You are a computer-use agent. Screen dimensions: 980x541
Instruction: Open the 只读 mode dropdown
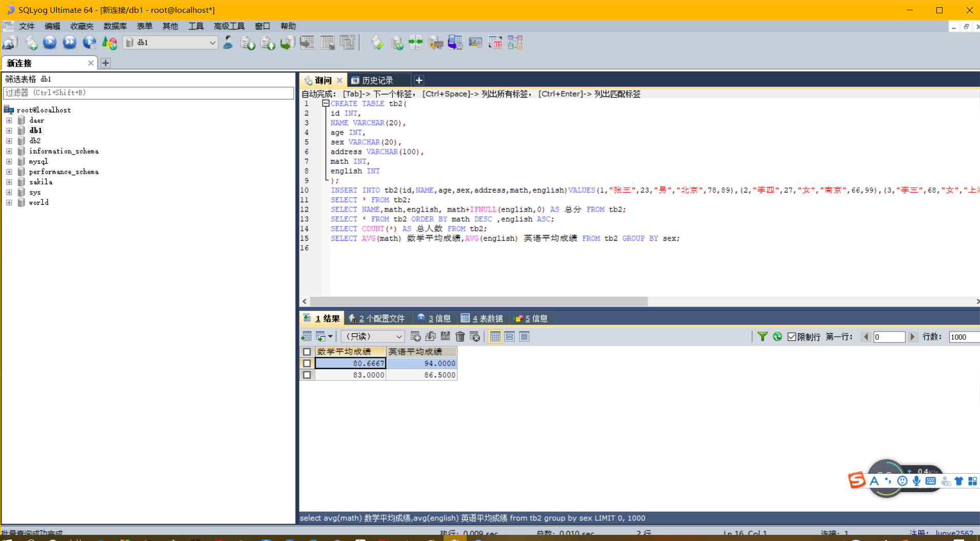point(373,337)
